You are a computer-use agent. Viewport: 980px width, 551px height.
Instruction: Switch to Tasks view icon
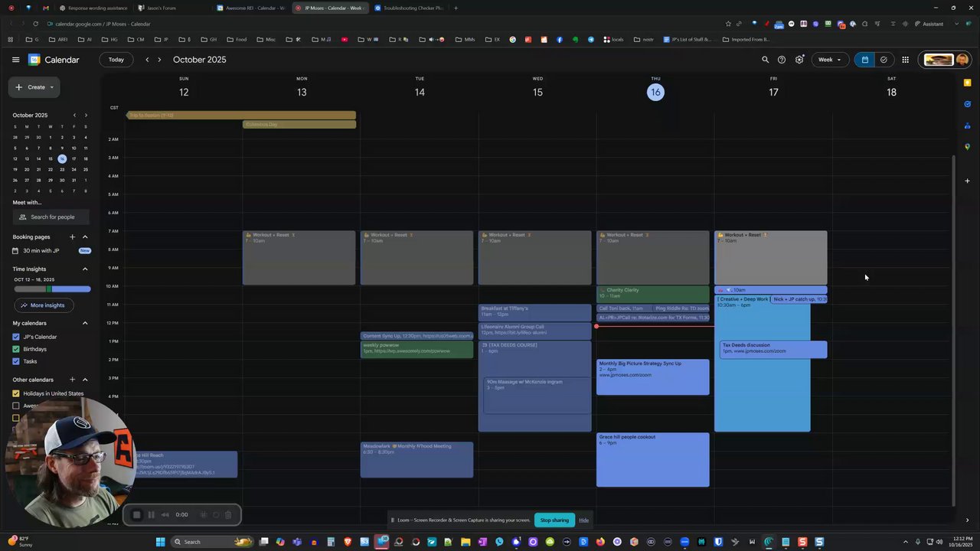click(884, 60)
